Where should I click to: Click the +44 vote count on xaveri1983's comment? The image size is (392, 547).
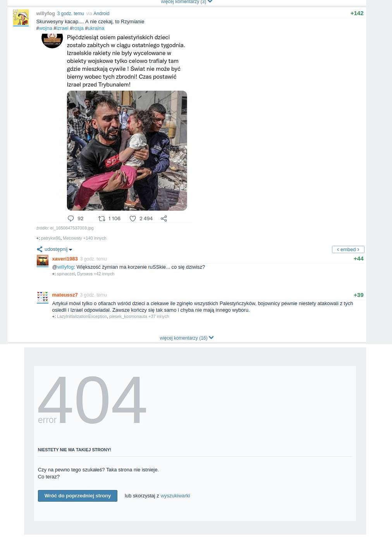tap(358, 259)
